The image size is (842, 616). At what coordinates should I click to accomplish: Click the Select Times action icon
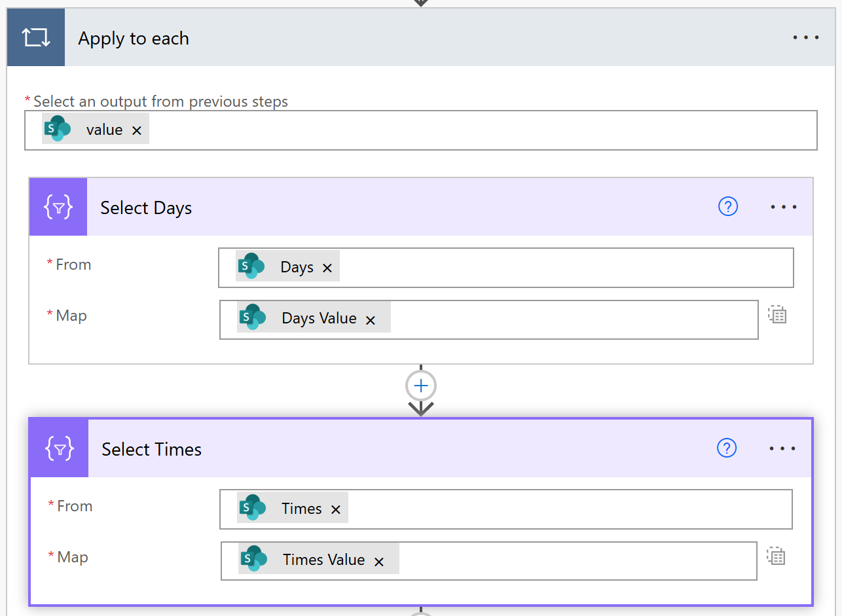point(60,449)
